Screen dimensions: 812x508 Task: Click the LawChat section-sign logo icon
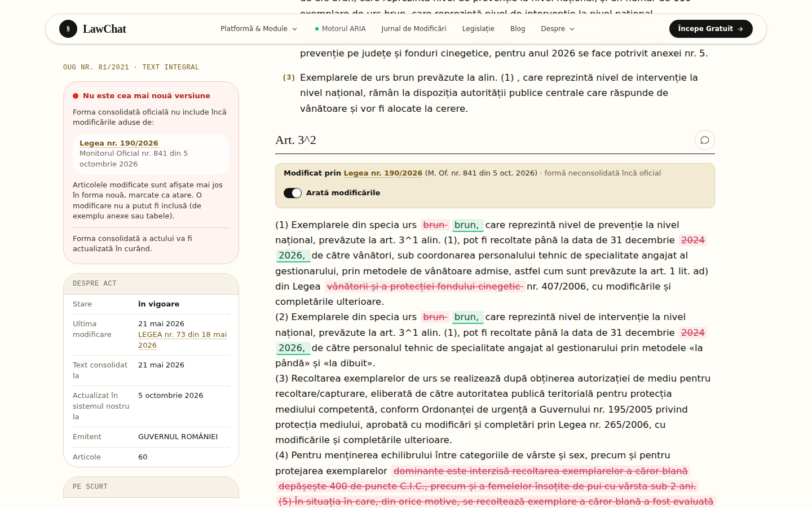pyautogui.click(x=68, y=29)
